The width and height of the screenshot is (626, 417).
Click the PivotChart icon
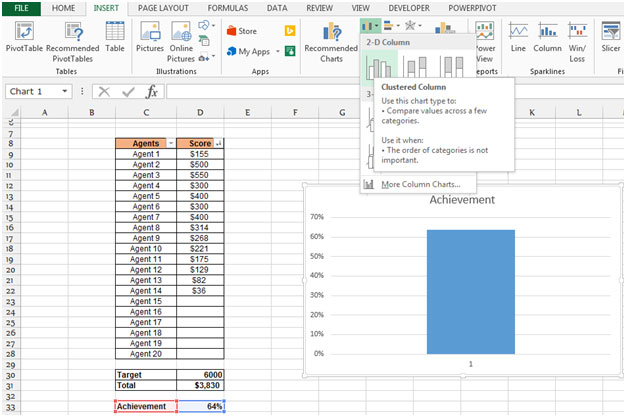pos(445,28)
